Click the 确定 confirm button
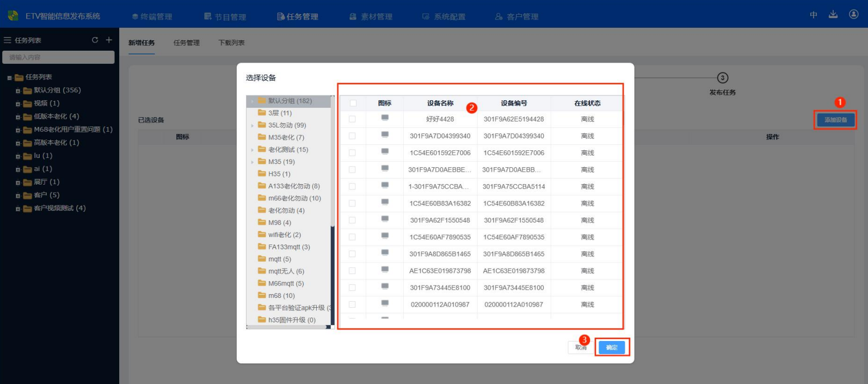The image size is (868, 384). 612,347
